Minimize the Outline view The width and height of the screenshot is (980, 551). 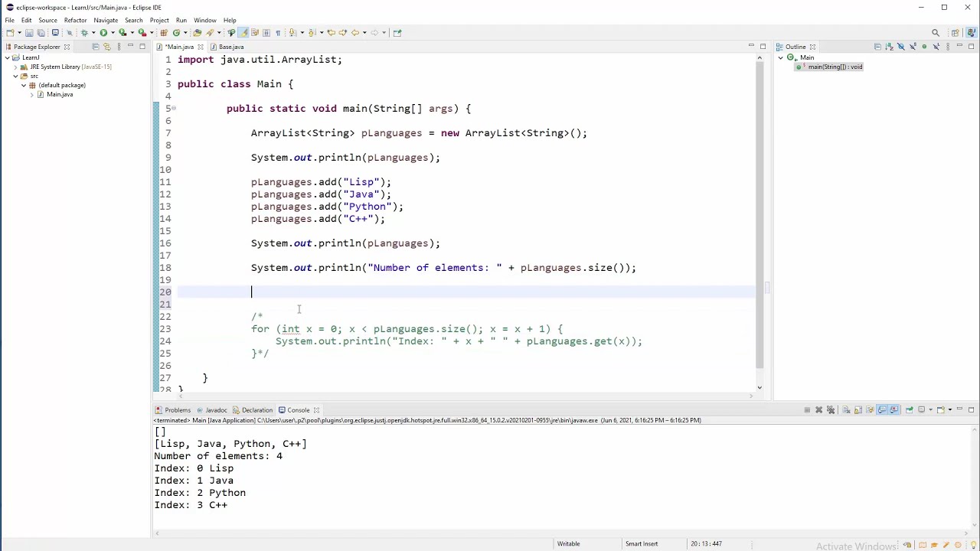pos(959,47)
